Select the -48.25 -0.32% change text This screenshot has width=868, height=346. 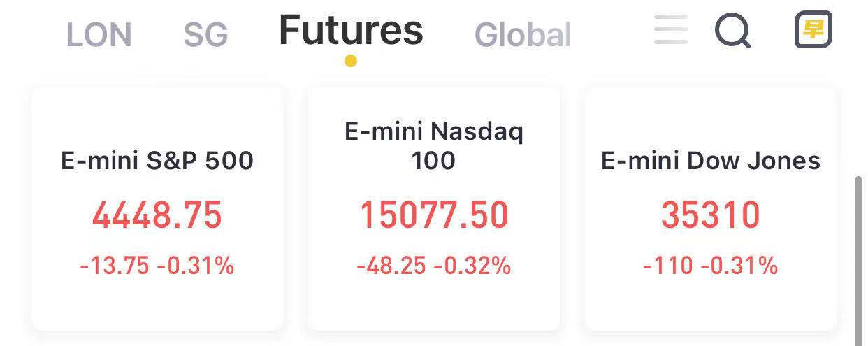pyautogui.click(x=434, y=266)
